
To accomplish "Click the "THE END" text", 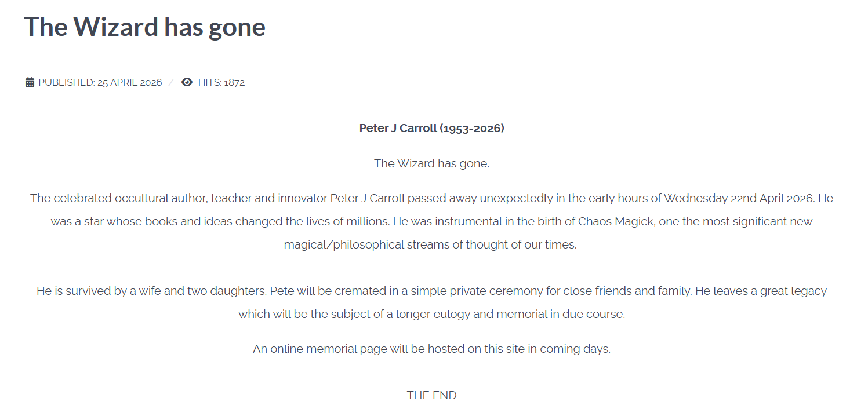I will click(432, 395).
